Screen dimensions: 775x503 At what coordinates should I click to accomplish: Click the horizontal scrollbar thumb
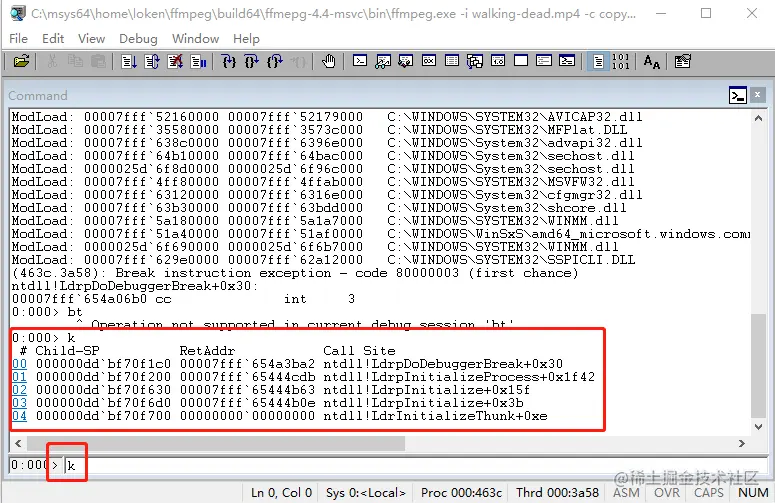tap(216, 443)
